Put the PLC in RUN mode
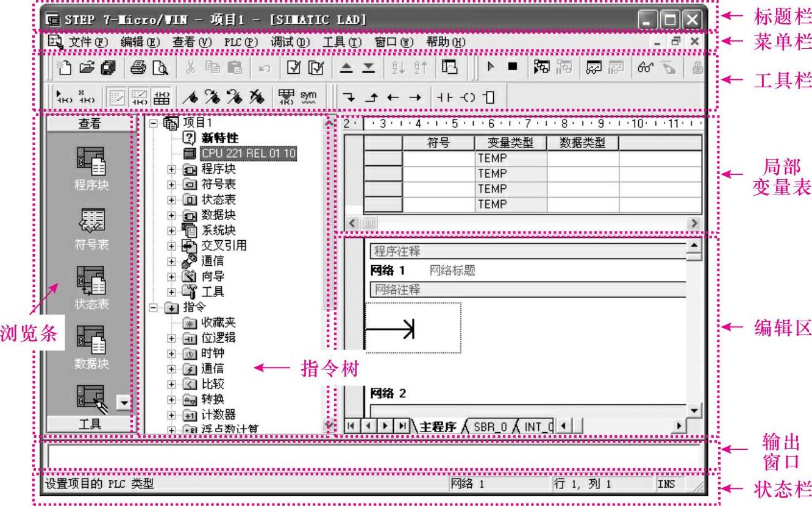This screenshot has width=812, height=506. point(492,68)
